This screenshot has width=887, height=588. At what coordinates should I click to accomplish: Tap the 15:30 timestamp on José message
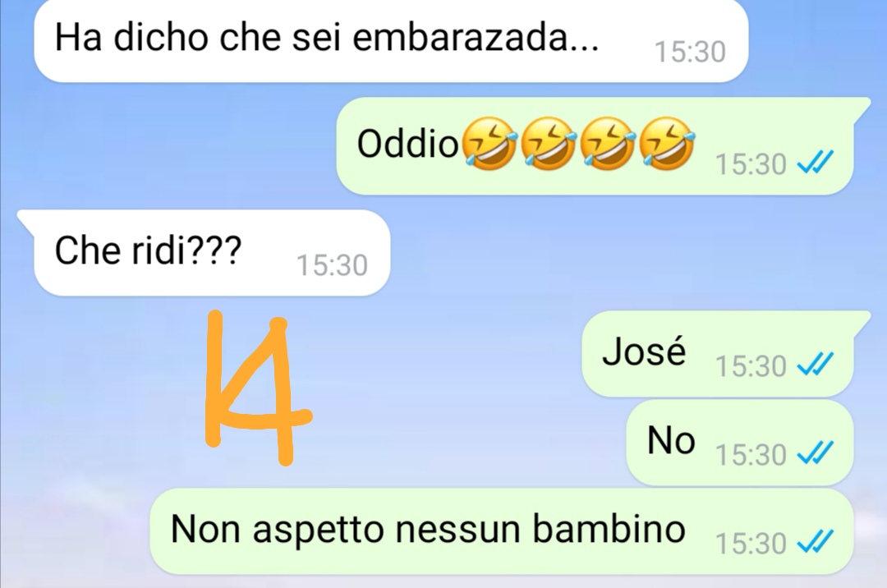click(x=751, y=365)
